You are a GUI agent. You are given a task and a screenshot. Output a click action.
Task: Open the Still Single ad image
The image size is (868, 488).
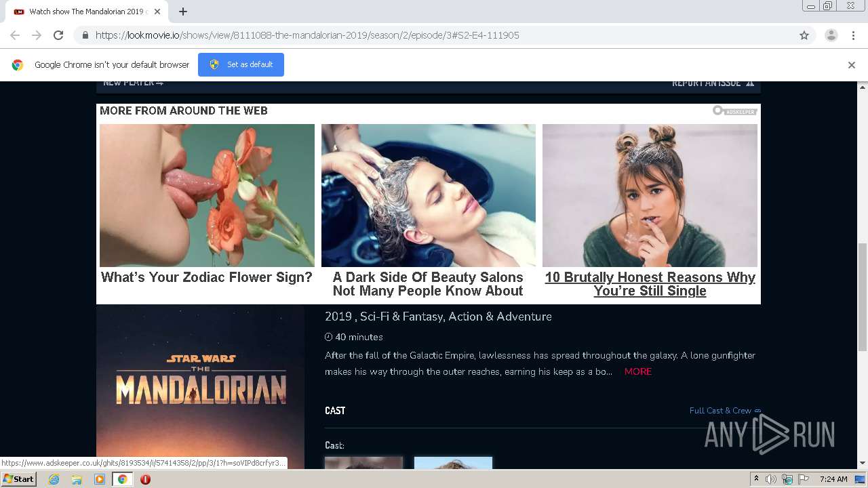click(x=650, y=195)
